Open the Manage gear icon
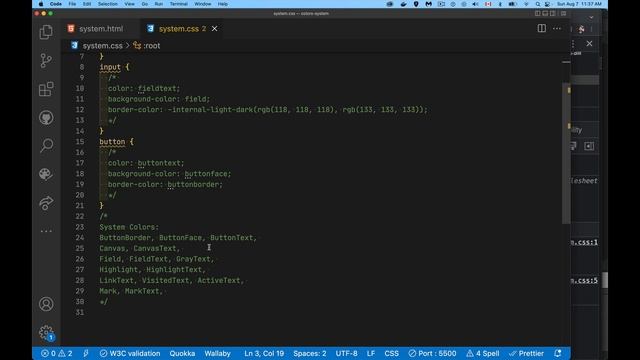The width and height of the screenshot is (640, 360). coord(46,333)
